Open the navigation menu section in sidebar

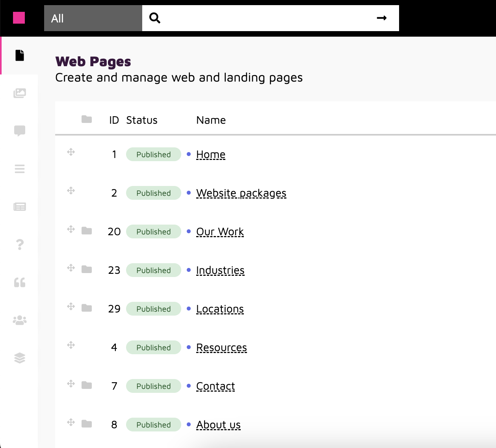click(x=19, y=169)
